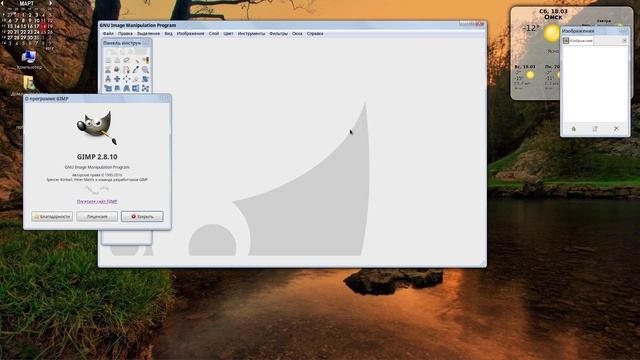Select the Rotate tool

click(x=145, y=79)
